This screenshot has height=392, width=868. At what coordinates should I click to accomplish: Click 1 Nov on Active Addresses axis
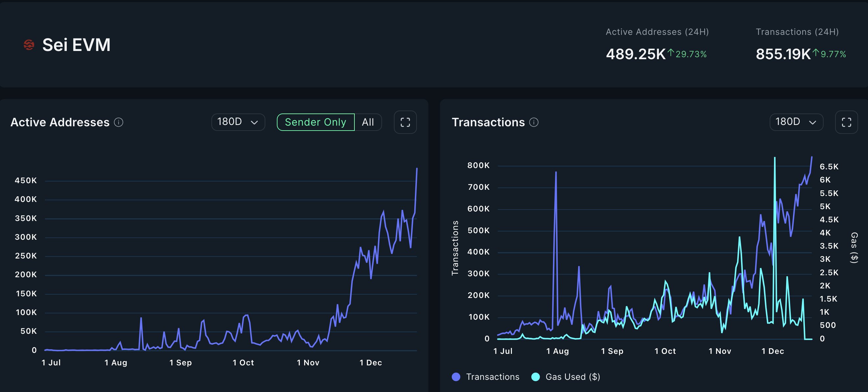click(308, 363)
